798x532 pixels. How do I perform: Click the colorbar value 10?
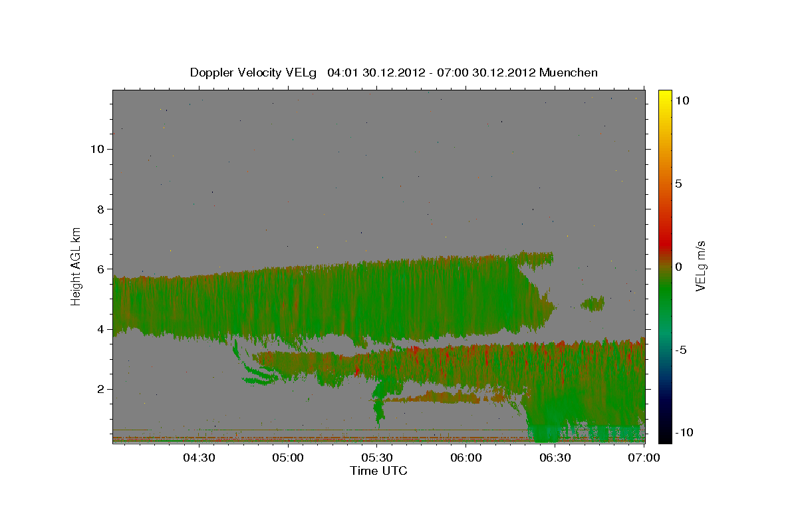tap(682, 100)
